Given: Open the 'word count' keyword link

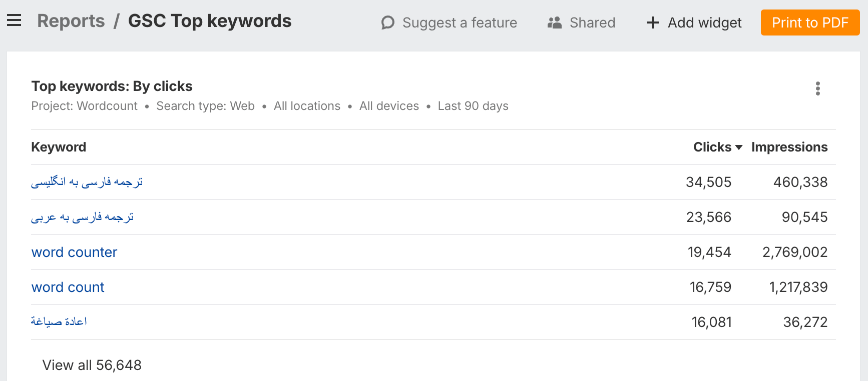Looking at the screenshot, I should pos(68,287).
